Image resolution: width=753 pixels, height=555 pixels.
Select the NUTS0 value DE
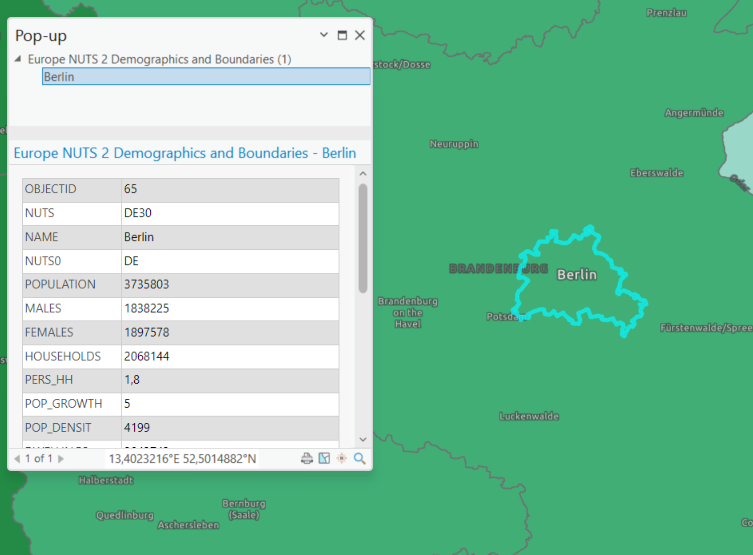[x=131, y=261]
